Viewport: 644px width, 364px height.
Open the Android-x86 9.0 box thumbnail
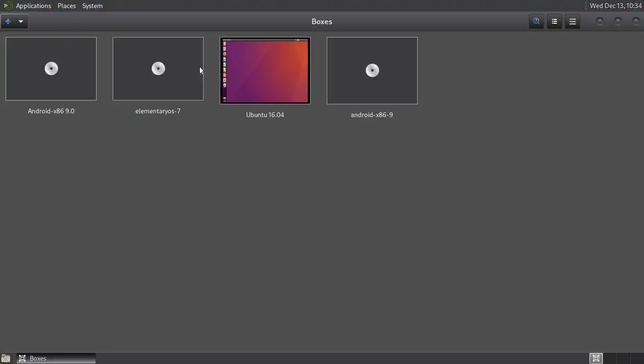click(51, 69)
